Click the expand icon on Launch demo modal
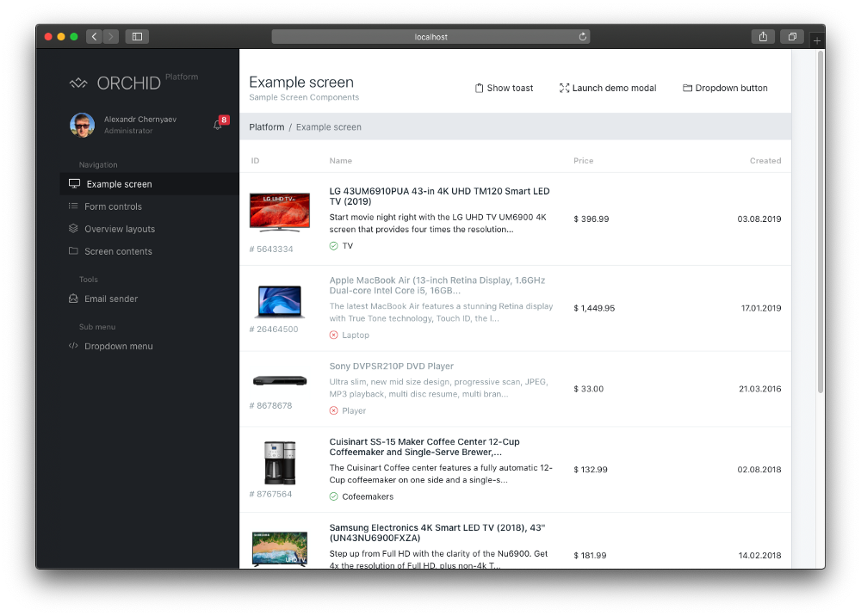The image size is (861, 616). 564,88
